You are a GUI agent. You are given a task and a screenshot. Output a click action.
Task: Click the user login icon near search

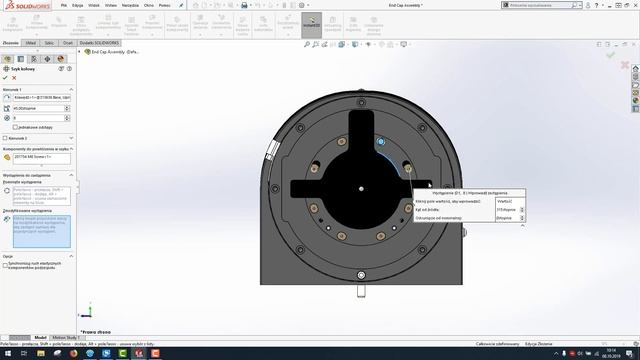tap(588, 5)
